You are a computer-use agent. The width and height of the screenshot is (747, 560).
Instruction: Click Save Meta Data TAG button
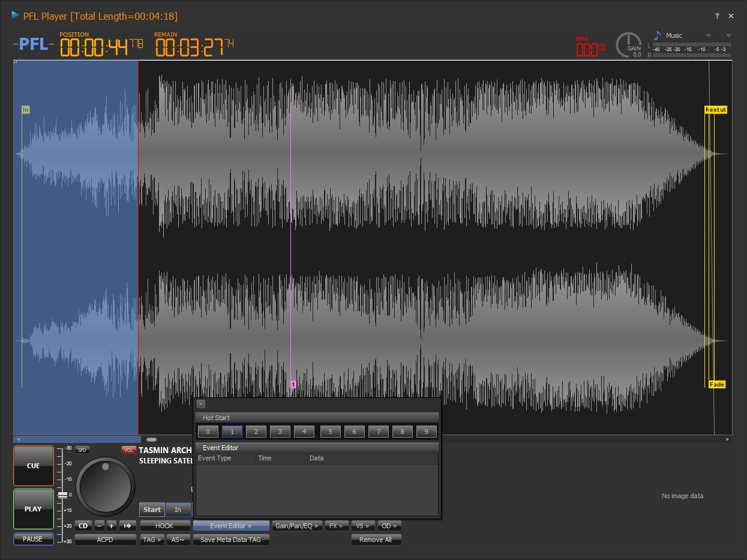click(231, 540)
